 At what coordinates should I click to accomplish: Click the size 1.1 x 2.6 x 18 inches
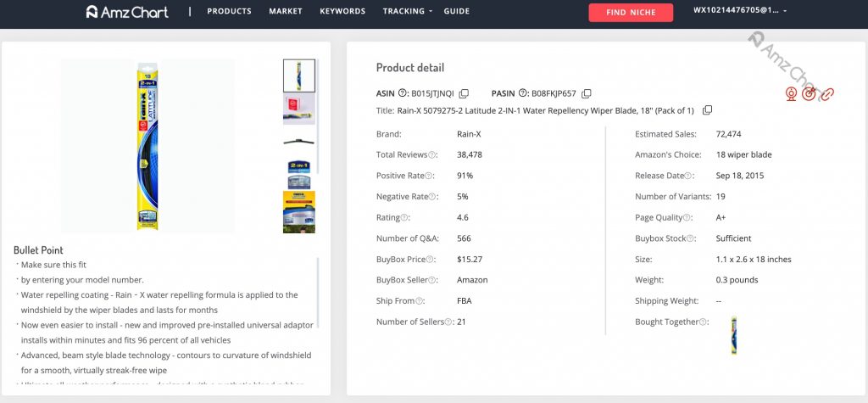754,260
